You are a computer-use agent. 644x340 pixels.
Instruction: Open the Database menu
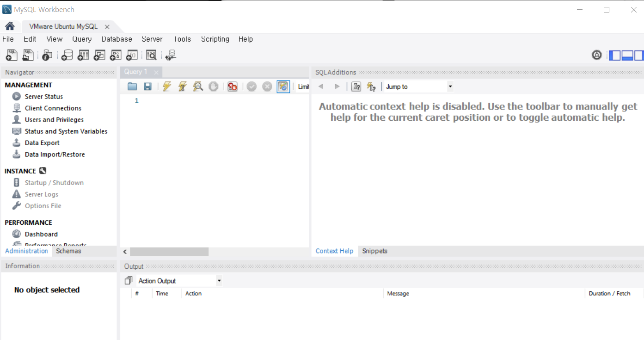click(117, 39)
